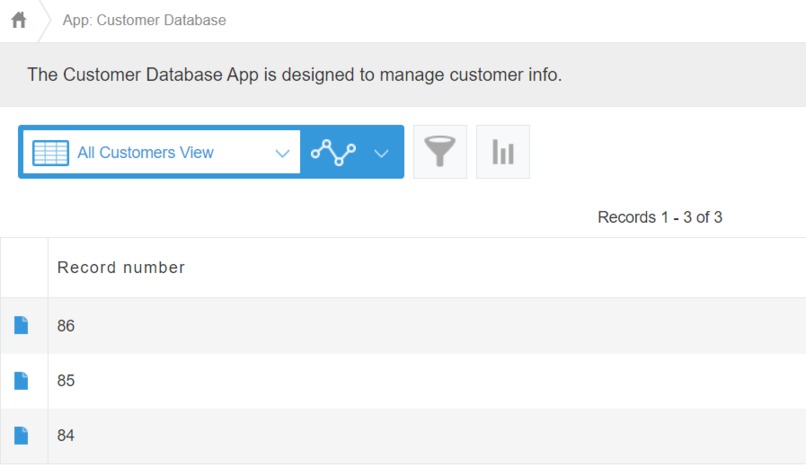Click the All Customers View label text
Image resolution: width=806 pixels, height=476 pixels.
145,153
